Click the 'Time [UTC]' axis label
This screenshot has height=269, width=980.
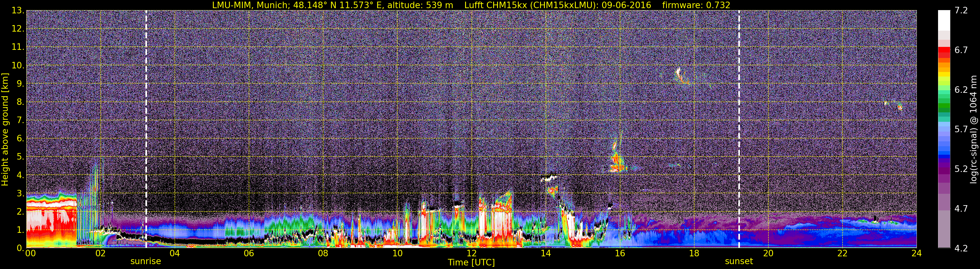tap(471, 262)
